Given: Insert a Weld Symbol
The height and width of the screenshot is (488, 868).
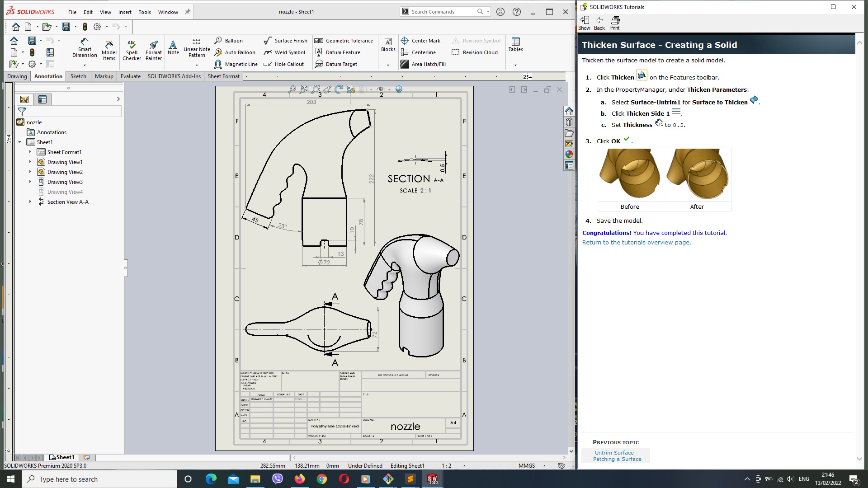Looking at the screenshot, I should tap(284, 52).
